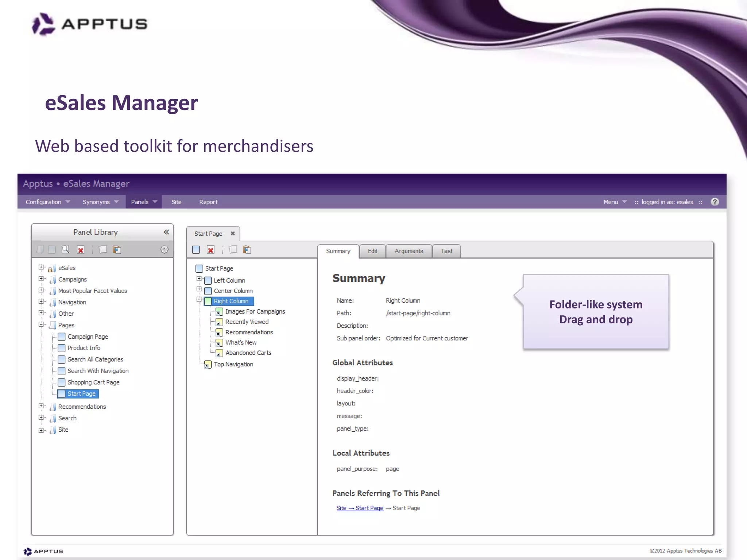The height and width of the screenshot is (560, 747).
Task: Click the locked eSales folder icon
Action: (52, 269)
